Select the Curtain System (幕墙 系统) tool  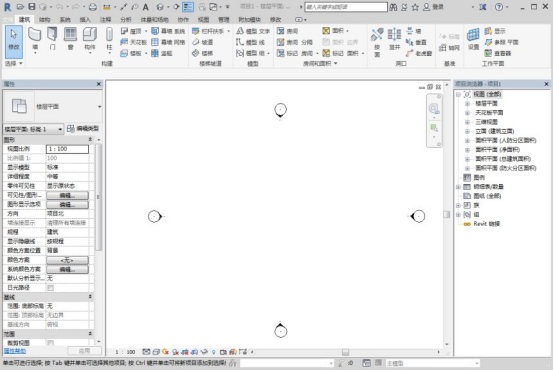(168, 31)
